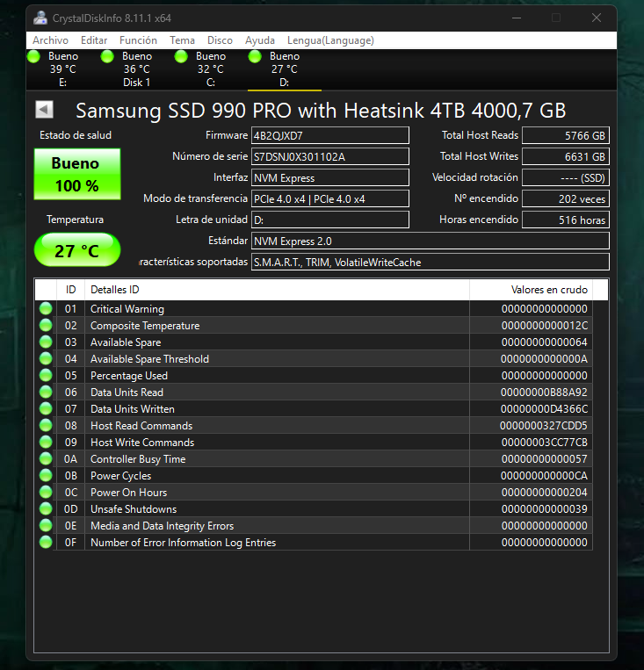The image size is (644, 670).
Task: Select the Controller Busy Time row text
Action: pyautogui.click(x=138, y=459)
